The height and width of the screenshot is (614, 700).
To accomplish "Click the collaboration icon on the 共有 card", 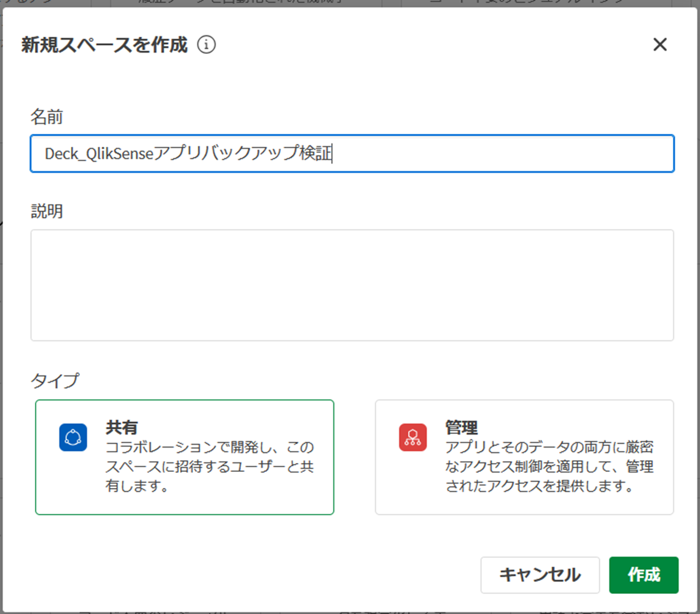I will [x=72, y=438].
